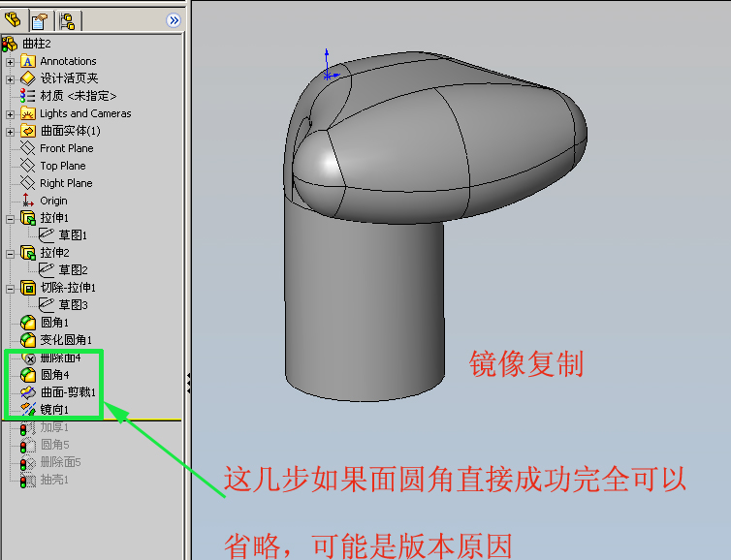The height and width of the screenshot is (560, 731).
Task: Click the cylindrical stem of the model
Action: (x=364, y=307)
